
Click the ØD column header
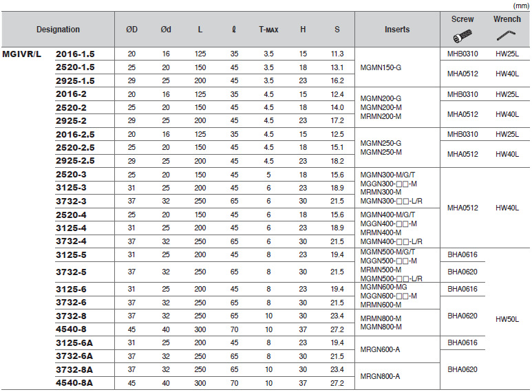click(131, 30)
